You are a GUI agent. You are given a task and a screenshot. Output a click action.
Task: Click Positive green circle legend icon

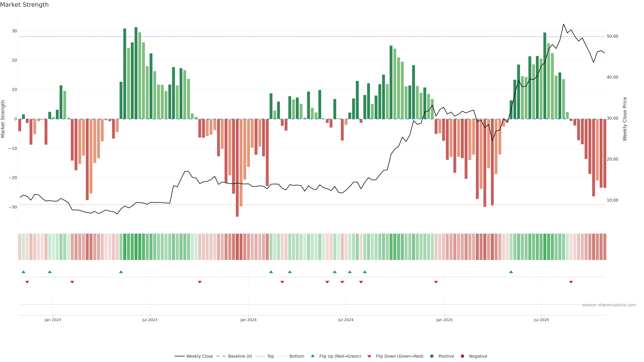(x=432, y=356)
